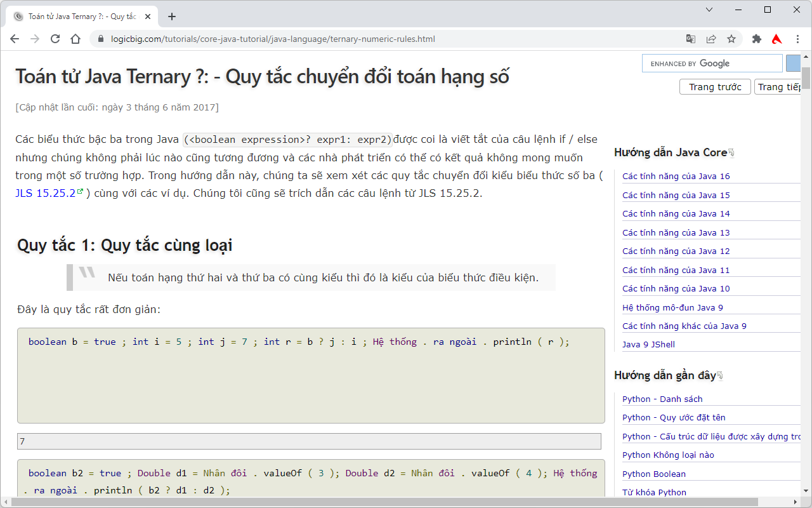Open the Extensions puzzle icon
Screen dimensions: 812x508
click(756, 39)
